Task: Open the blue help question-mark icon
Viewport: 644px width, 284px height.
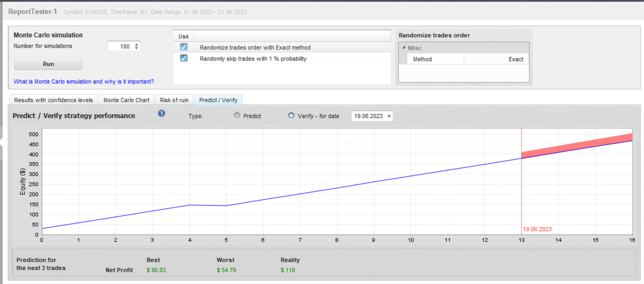Action: click(161, 113)
